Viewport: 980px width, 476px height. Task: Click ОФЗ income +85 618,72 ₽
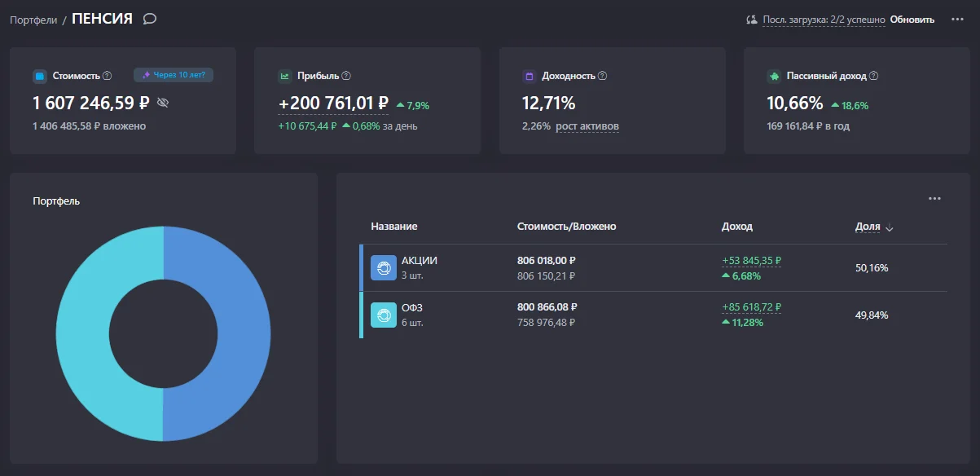752,308
